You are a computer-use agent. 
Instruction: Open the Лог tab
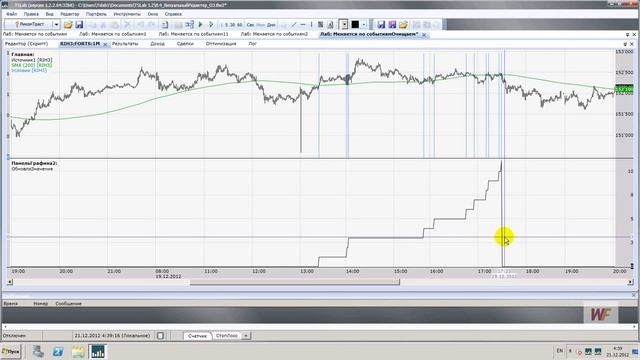(253, 44)
